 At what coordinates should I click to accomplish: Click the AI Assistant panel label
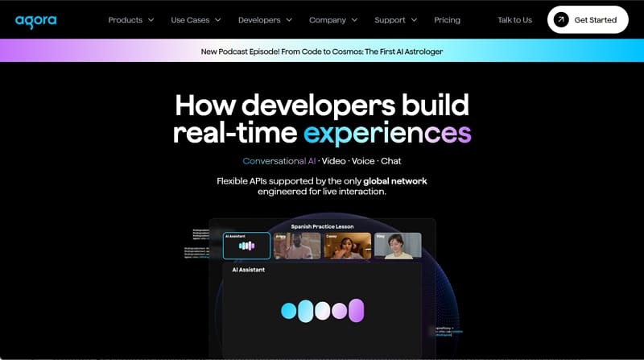tap(249, 270)
